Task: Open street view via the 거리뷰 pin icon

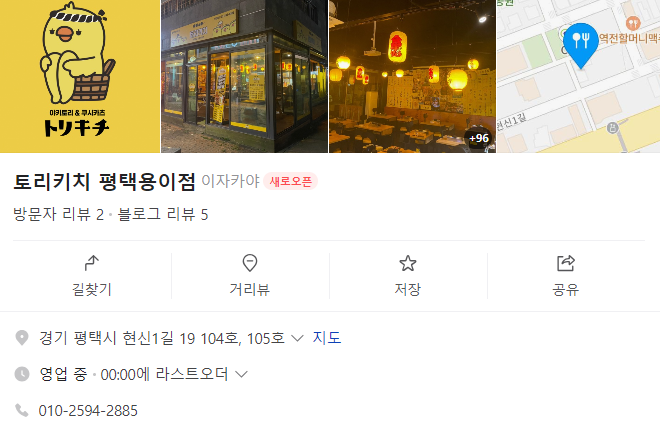Action: pos(250,263)
